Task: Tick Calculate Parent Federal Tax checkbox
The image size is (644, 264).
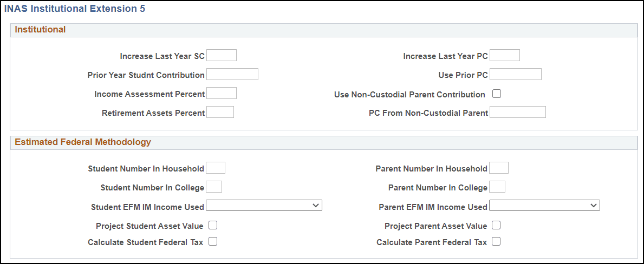Action: [x=496, y=242]
